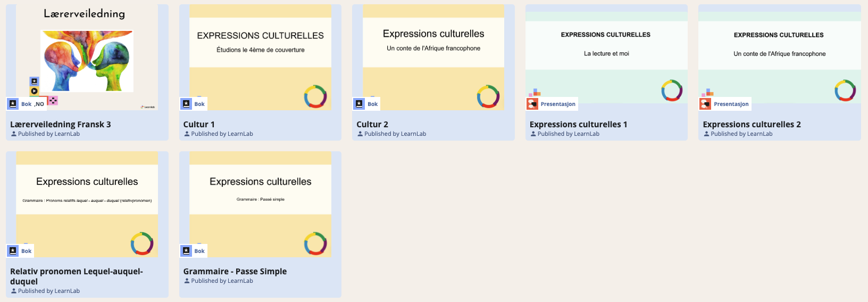Screen dimensions: 868x302
Task: Select the Lærerveiledning colorful heads thumbnail
Action: (87, 60)
